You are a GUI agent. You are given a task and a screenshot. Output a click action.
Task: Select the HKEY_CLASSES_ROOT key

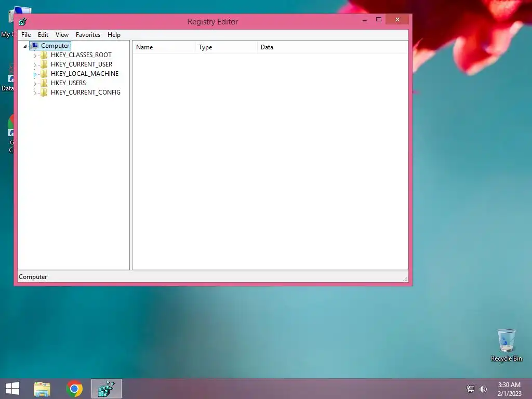(81, 55)
